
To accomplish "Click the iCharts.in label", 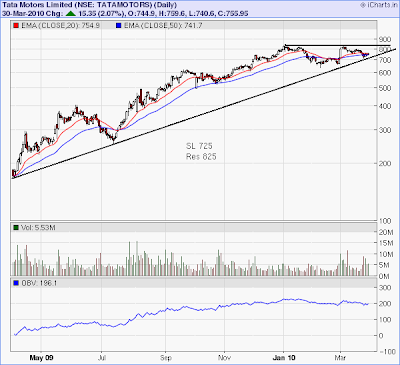I will [x=379, y=5].
